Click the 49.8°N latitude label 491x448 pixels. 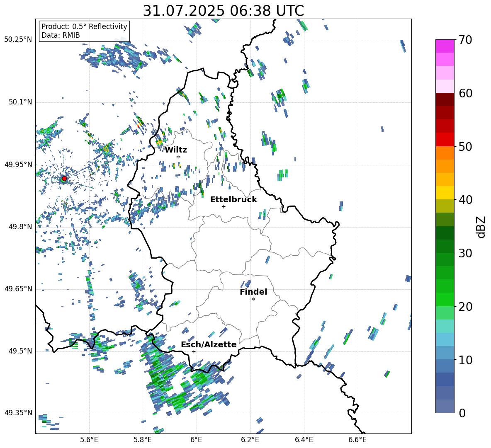tap(20, 227)
